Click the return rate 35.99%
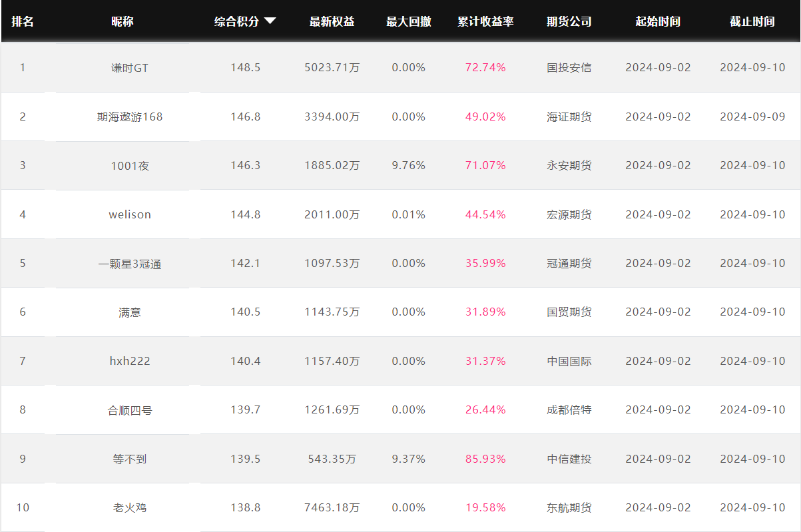Image resolution: width=801 pixels, height=532 pixels. pos(486,264)
